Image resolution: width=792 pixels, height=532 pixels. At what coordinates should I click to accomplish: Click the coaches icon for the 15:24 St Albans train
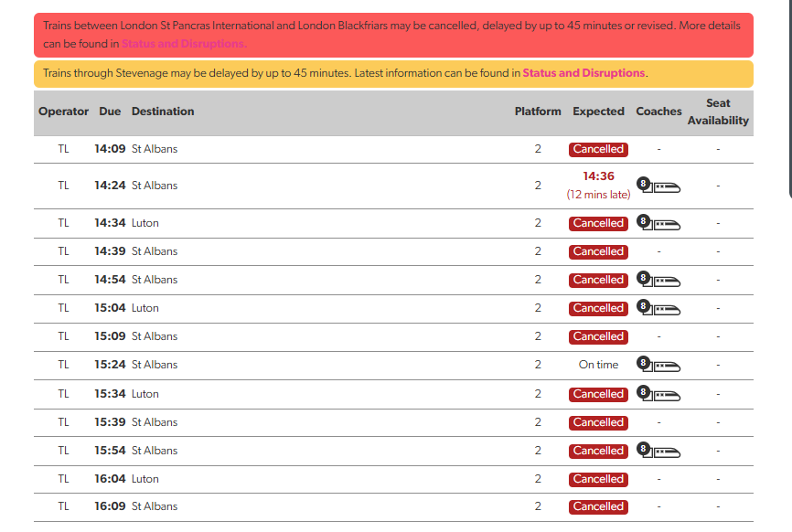(x=658, y=364)
